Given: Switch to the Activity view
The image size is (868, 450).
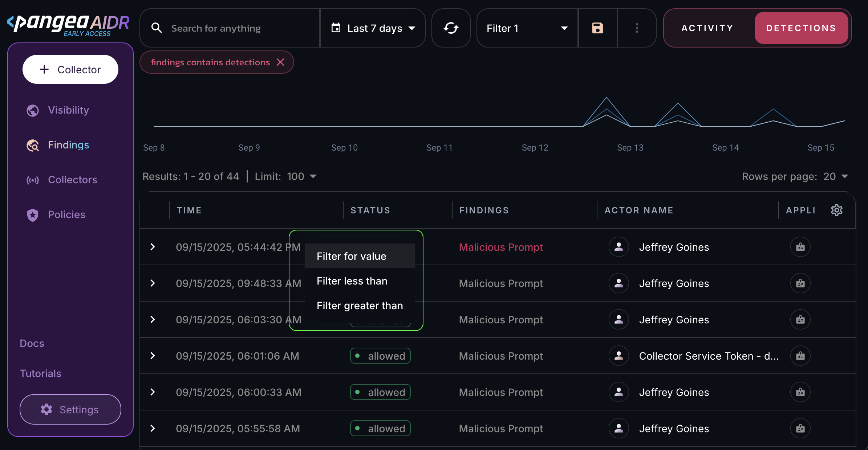Looking at the screenshot, I should [x=707, y=28].
